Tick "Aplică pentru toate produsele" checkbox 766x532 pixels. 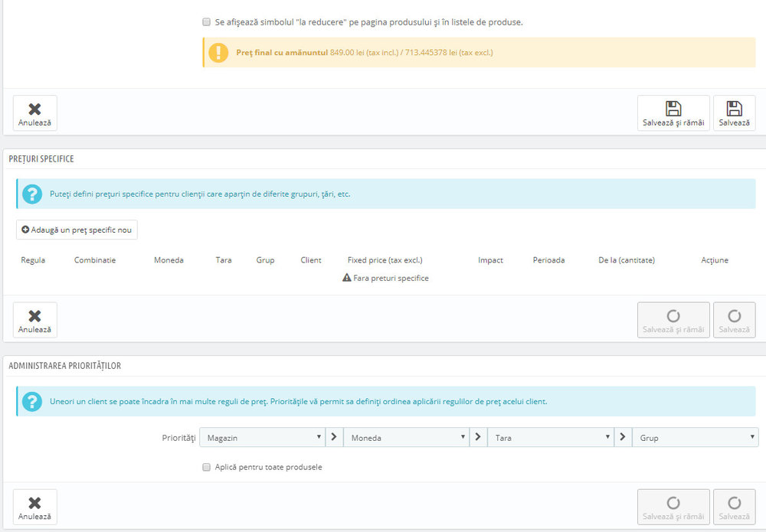(x=206, y=467)
